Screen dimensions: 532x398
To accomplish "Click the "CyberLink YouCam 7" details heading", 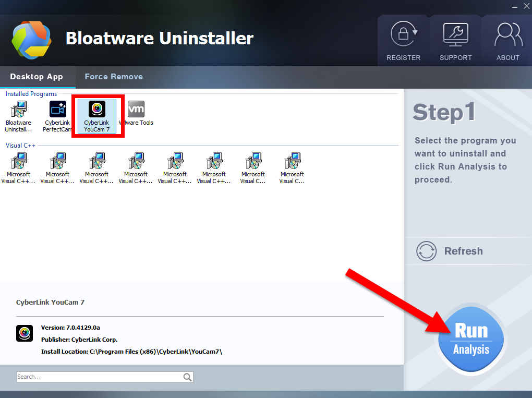I will point(50,303).
